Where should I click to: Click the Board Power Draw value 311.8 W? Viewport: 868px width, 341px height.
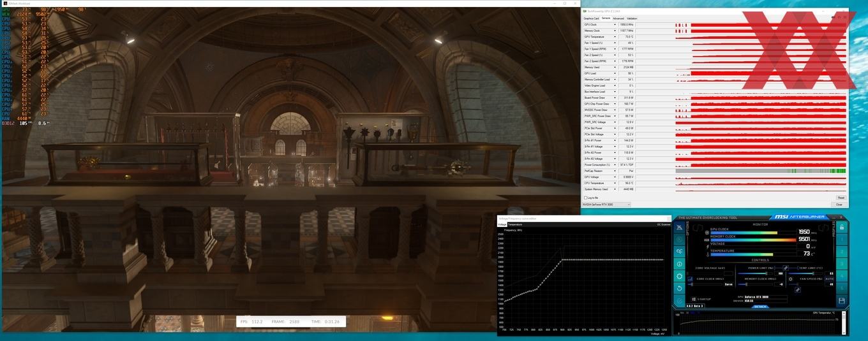pyautogui.click(x=628, y=98)
